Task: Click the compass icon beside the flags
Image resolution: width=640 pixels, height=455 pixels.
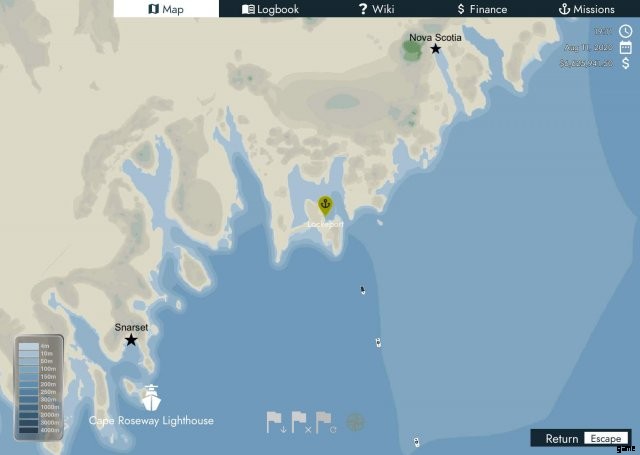Action: pyautogui.click(x=355, y=422)
